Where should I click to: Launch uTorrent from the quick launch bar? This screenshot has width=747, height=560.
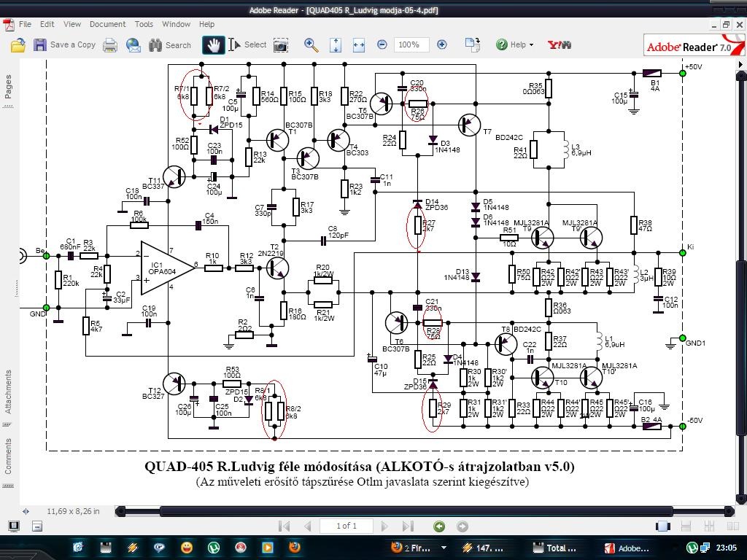pyautogui.click(x=214, y=547)
